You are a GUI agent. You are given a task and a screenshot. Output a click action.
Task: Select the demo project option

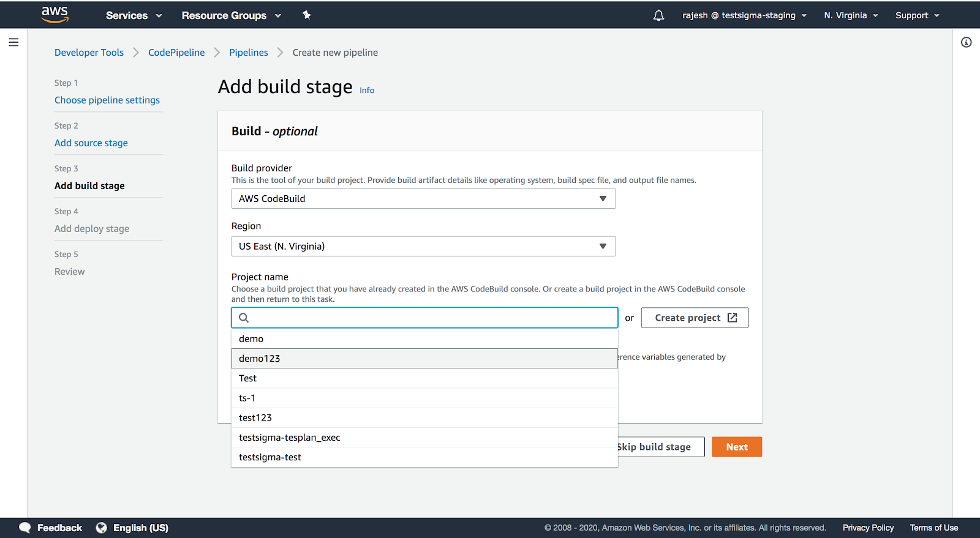click(424, 339)
